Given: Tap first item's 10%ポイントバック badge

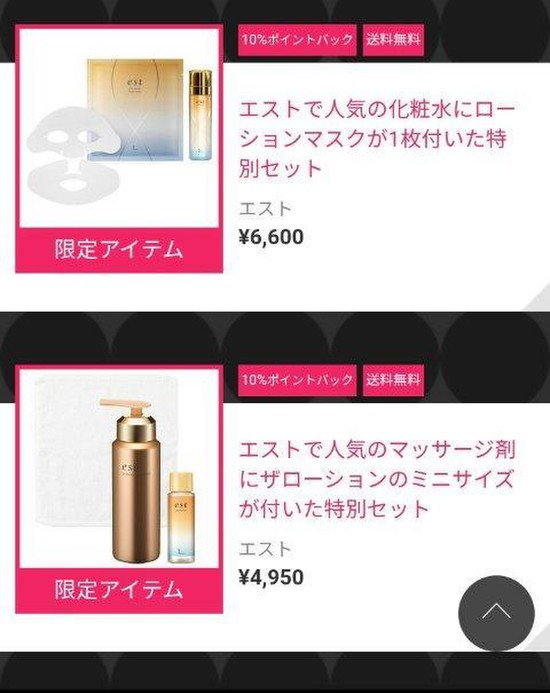Looking at the screenshot, I should click(297, 40).
